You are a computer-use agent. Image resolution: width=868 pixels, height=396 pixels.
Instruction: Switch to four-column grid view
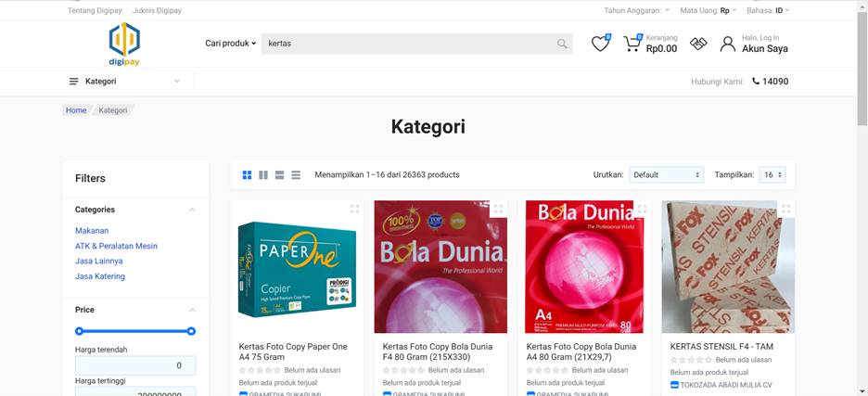(x=247, y=175)
